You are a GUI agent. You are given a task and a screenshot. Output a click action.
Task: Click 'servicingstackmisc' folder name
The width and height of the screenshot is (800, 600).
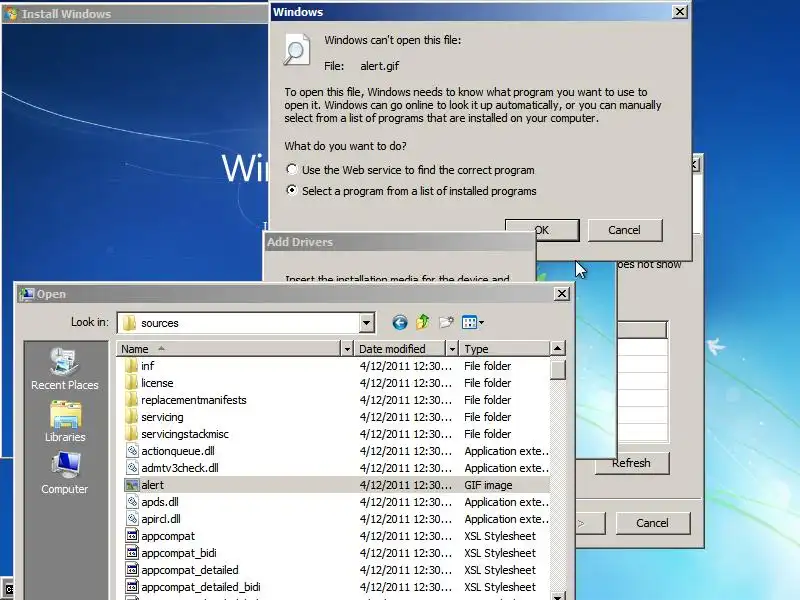(x=185, y=434)
